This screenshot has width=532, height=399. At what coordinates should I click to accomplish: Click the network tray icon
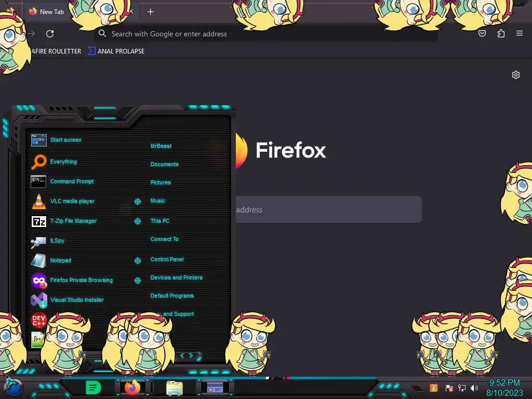click(x=461, y=388)
